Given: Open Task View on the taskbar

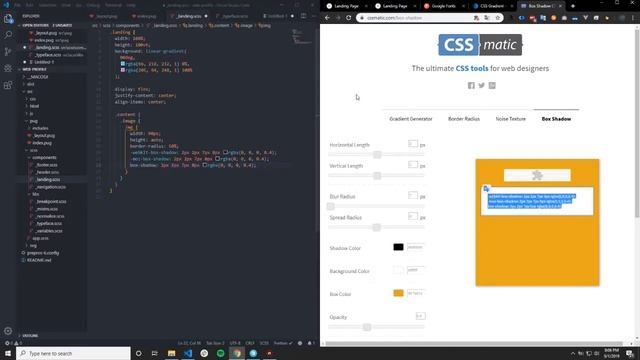Looking at the screenshot, I should tap(155, 353).
